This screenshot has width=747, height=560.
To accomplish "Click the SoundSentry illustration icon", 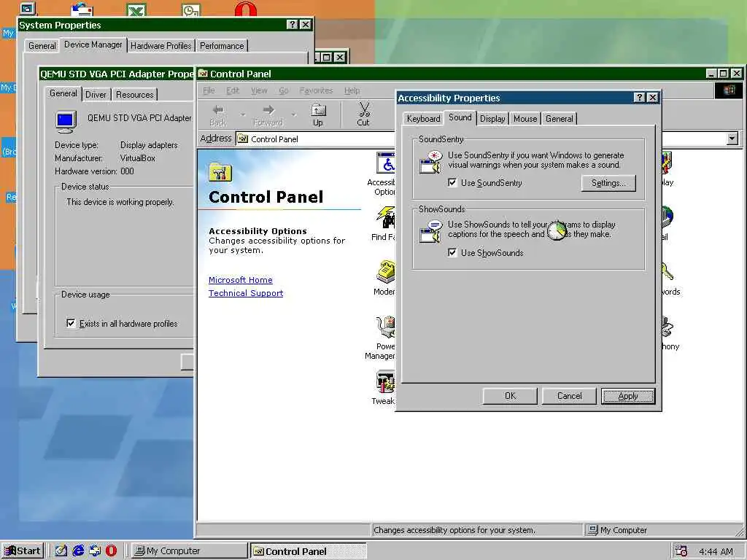I will pos(430,163).
